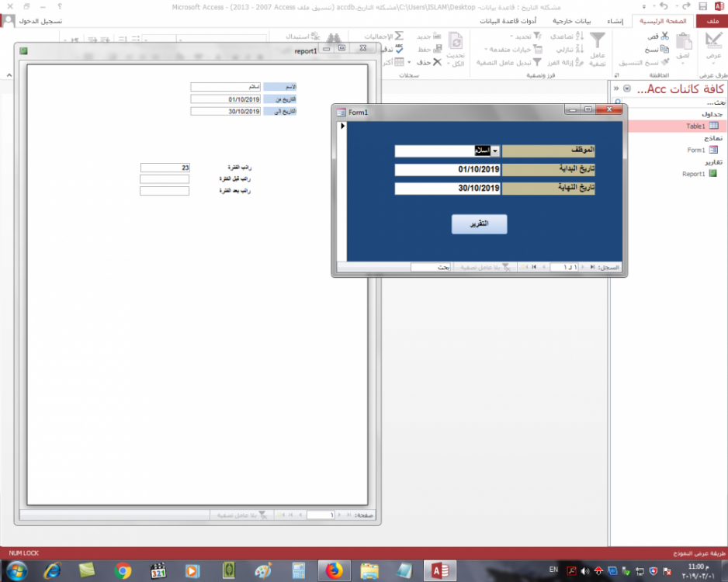The image size is (728, 582).
Task: Click the Delete (حذف) X icon in records group
Action: click(437, 62)
